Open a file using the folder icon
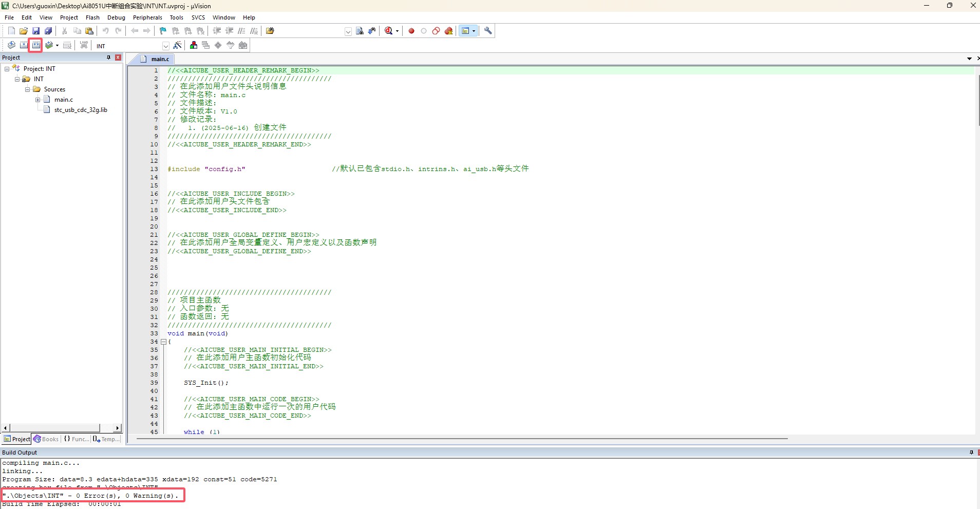This screenshot has width=980, height=509. tap(24, 31)
